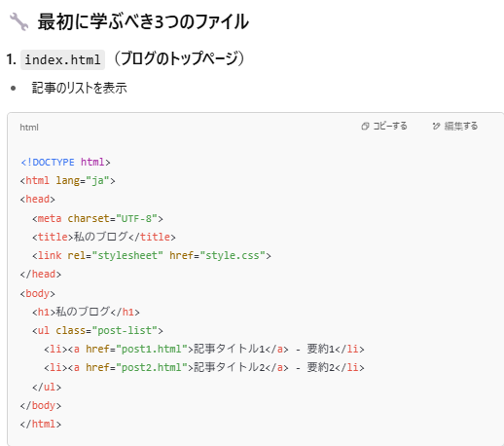This screenshot has height=446, width=504.
Task: Click the heading 最初に学ぶべき3つのファイル
Action: 143,21
